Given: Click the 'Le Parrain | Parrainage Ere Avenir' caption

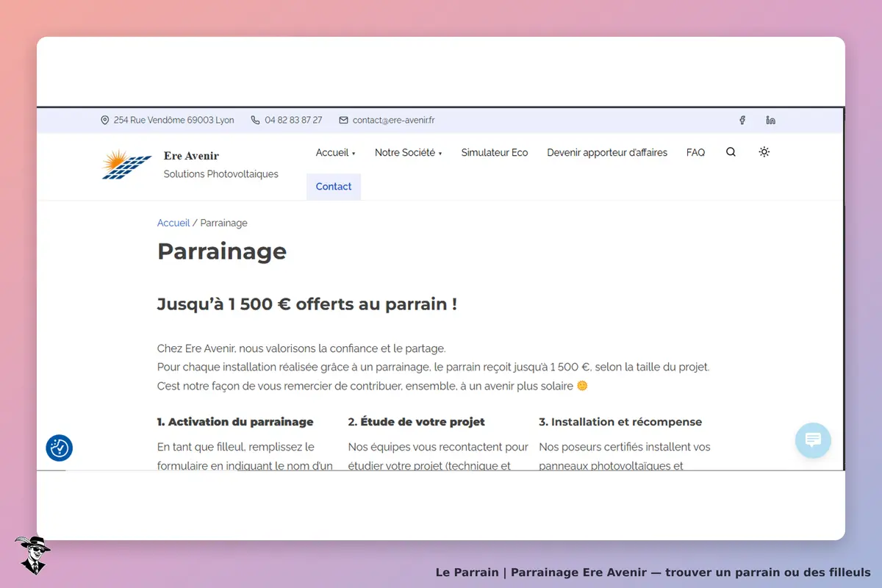Looking at the screenshot, I should (653, 572).
